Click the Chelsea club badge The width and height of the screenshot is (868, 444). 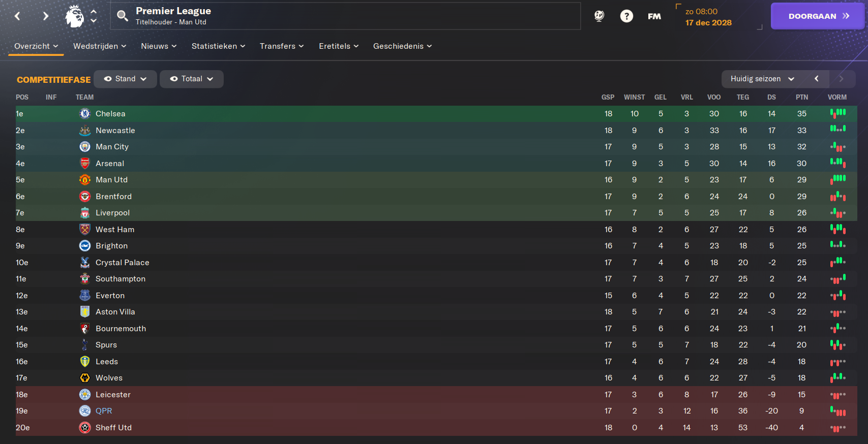[85, 114]
